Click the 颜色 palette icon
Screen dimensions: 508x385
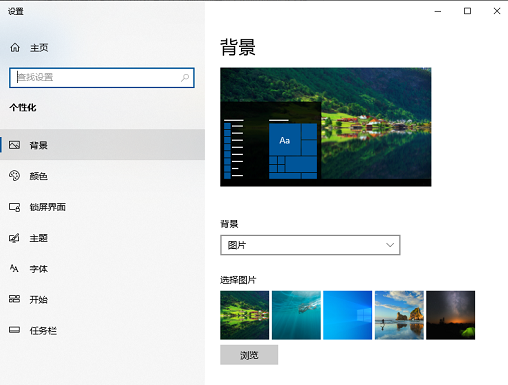coord(14,176)
